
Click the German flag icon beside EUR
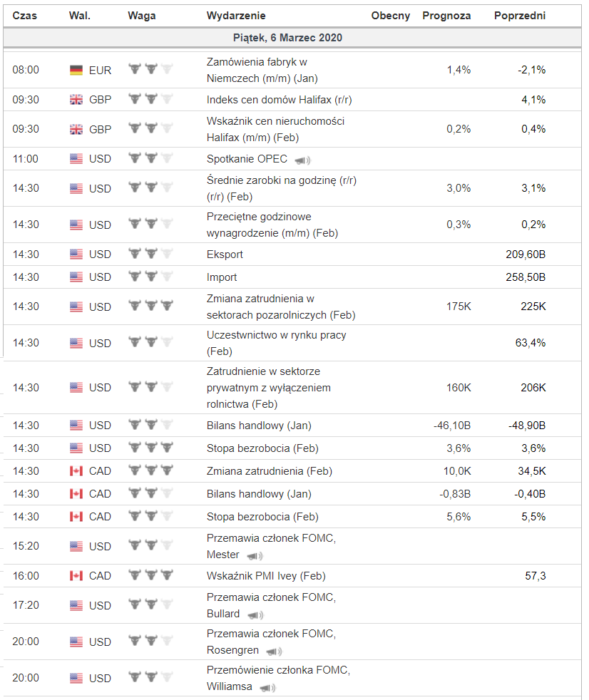click(x=76, y=70)
